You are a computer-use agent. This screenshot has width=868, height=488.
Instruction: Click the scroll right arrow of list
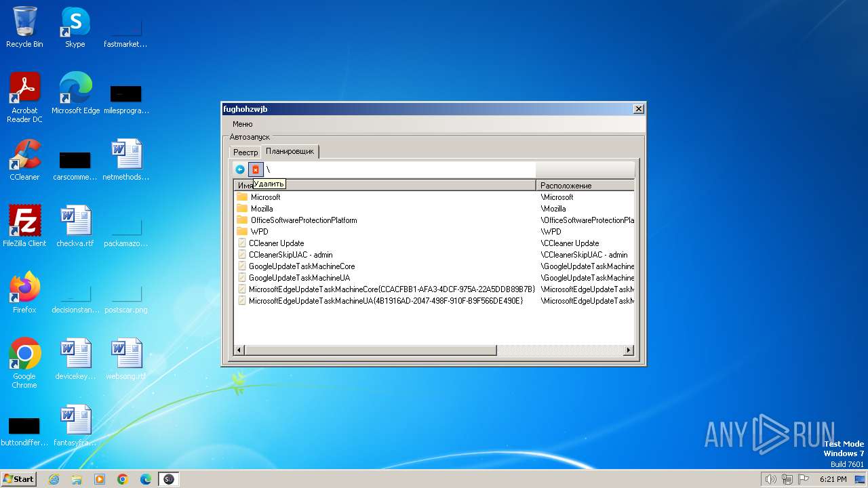pos(629,350)
